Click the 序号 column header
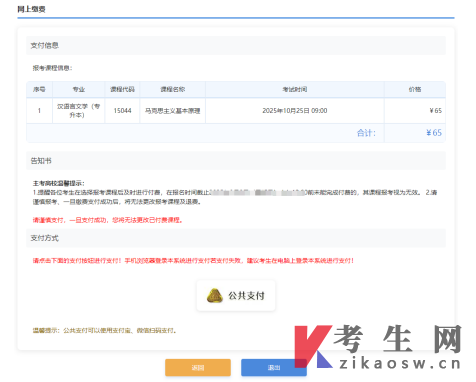Image resolution: width=476 pixels, height=382 pixels. coord(39,89)
